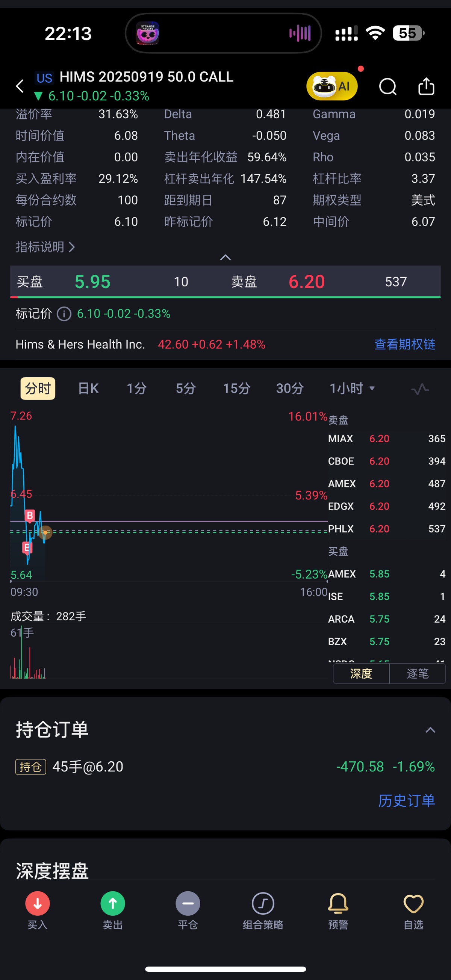Viewport: 451px width, 980px height.
Task: Collapse the option details with up chevron
Action: pyautogui.click(x=225, y=257)
